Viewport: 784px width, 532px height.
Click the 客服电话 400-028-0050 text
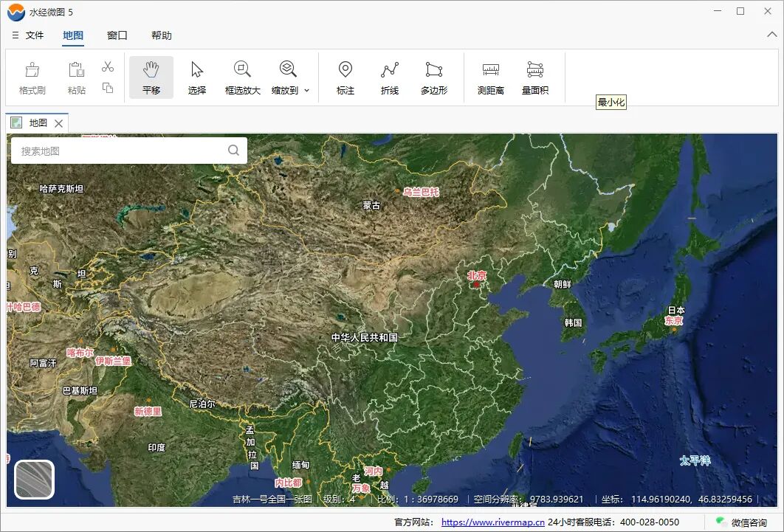click(x=613, y=522)
